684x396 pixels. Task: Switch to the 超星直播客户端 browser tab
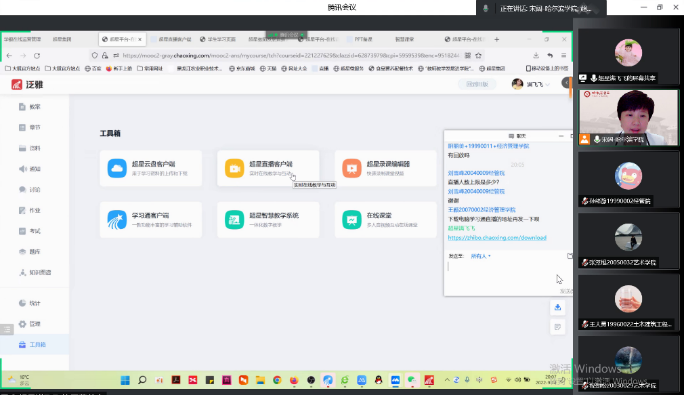pos(171,39)
